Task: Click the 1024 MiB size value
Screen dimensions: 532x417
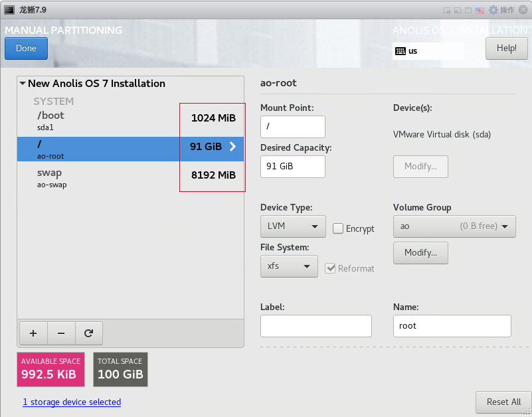Action: pyautogui.click(x=213, y=118)
